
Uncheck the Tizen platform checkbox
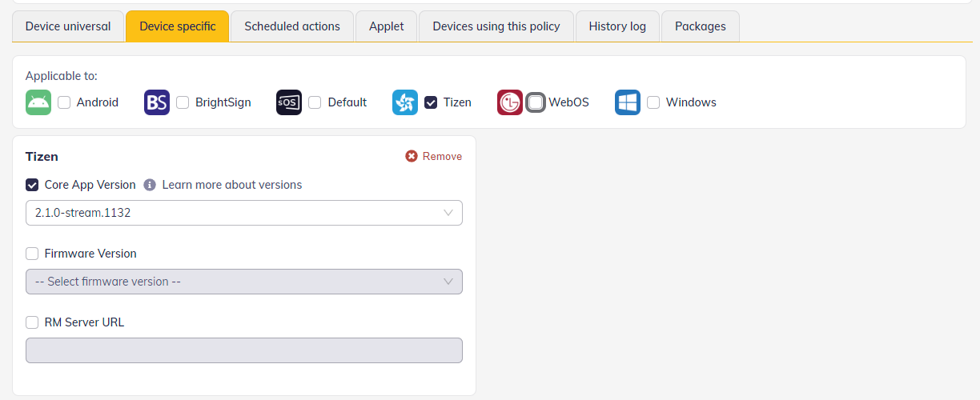pos(431,102)
